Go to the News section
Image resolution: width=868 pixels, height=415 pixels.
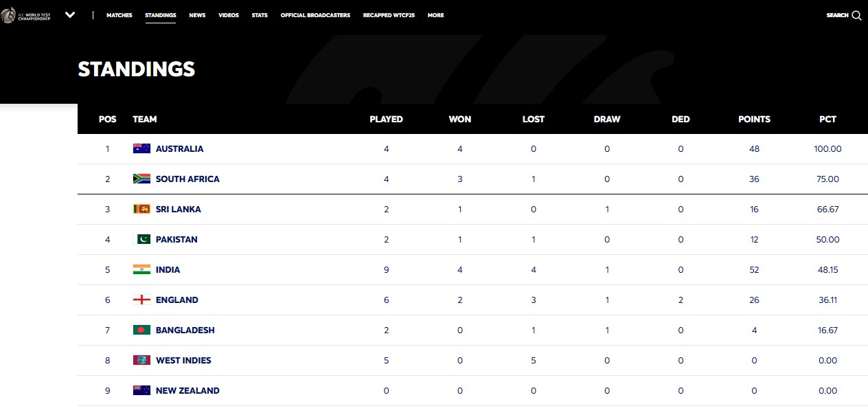[x=197, y=15]
